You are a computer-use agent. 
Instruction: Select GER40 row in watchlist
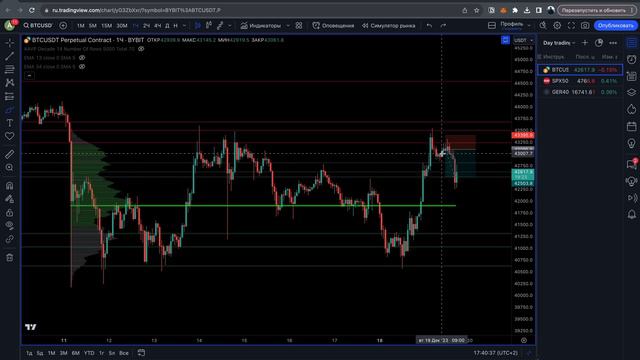pyautogui.click(x=580, y=92)
